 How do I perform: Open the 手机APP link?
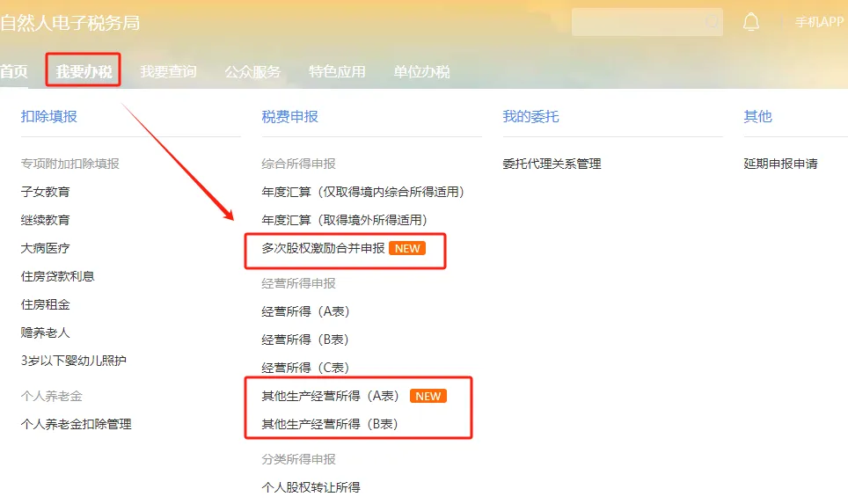coord(819,22)
